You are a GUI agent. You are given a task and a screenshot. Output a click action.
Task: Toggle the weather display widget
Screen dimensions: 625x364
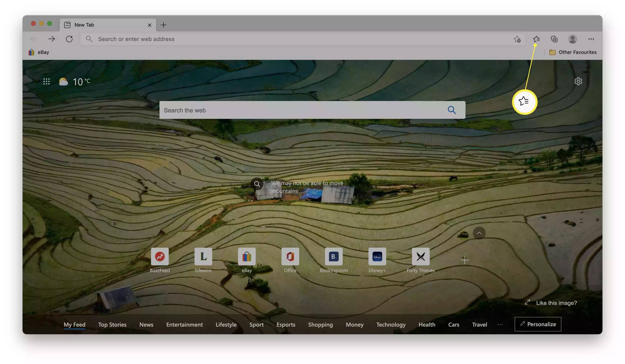click(74, 81)
